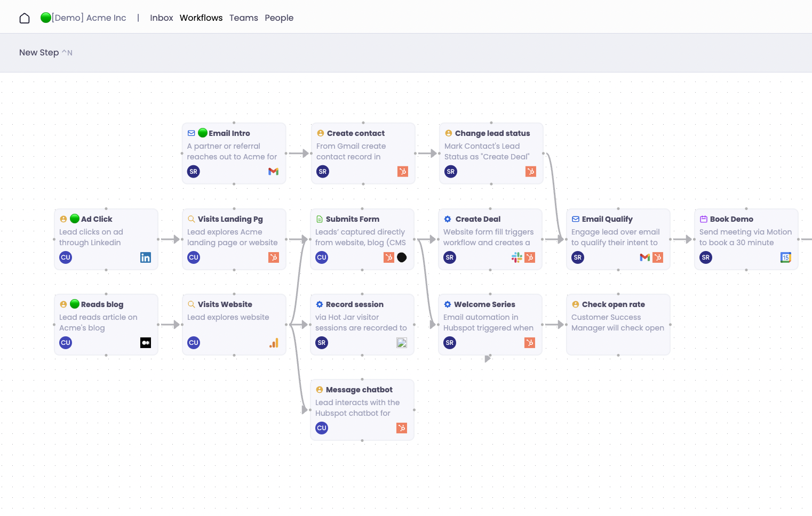Click the HubSpot icon on Visits Landing Pg
Screen dimensions: 812x516
click(274, 257)
